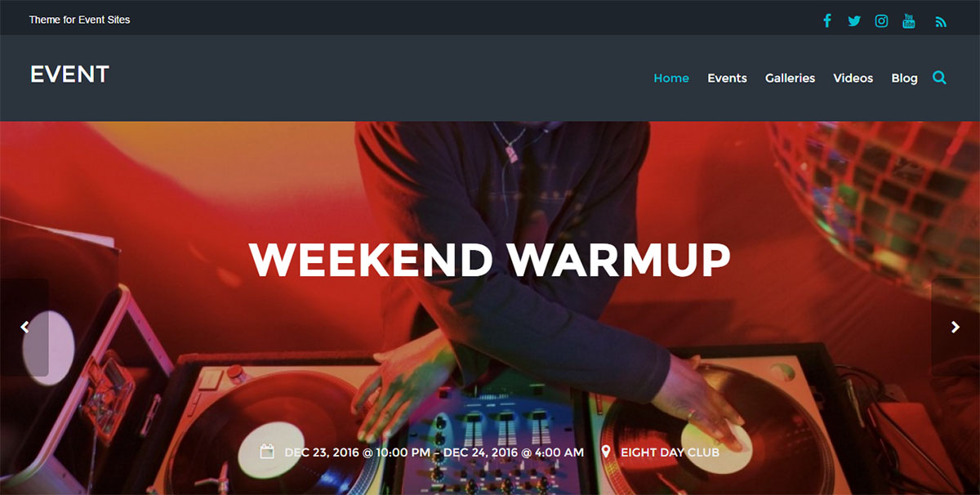Click the calendar icon beside event date

[x=267, y=452]
